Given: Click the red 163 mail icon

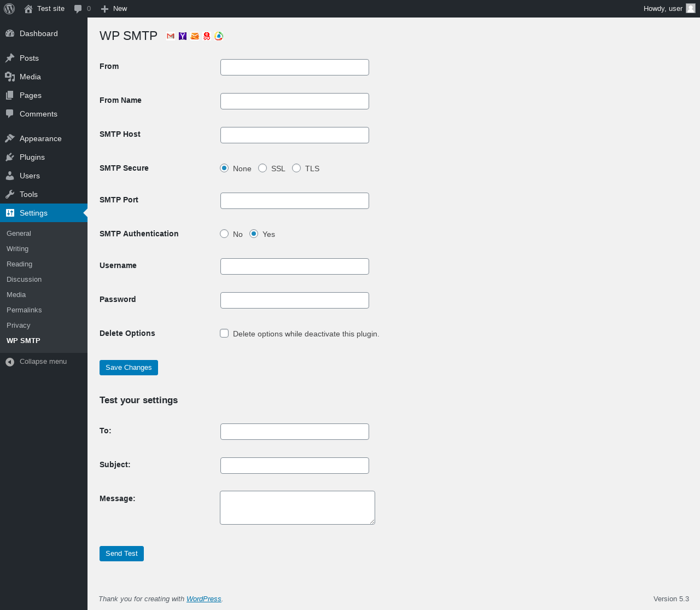Looking at the screenshot, I should [x=207, y=36].
